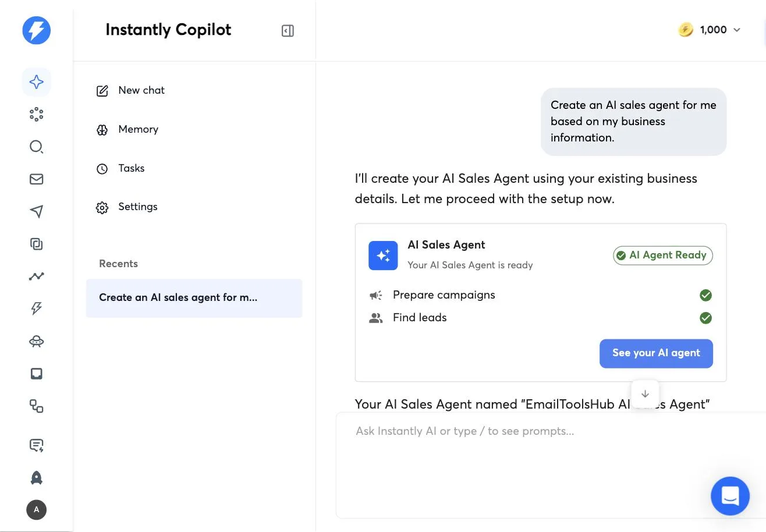Open the analytics line-chart icon
766x532 pixels.
36,276
